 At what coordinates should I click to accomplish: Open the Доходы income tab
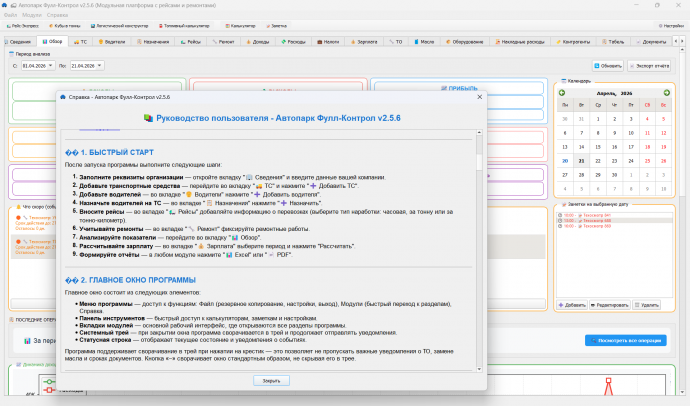(258, 42)
